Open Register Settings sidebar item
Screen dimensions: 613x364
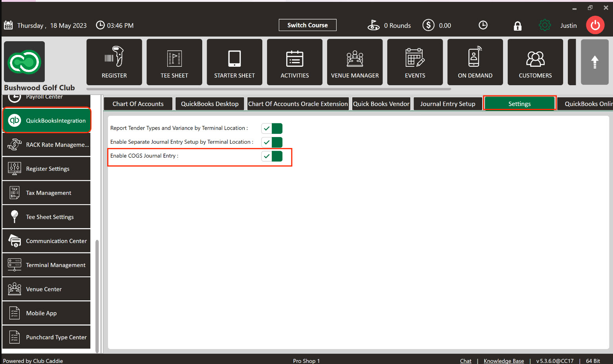click(46, 168)
